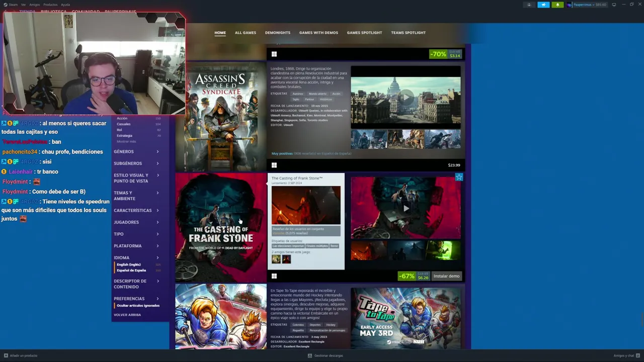Image resolution: width=644 pixels, height=362 pixels.
Task: Open the GAMES SPOTLIGHT tab
Action: pyautogui.click(x=364, y=33)
